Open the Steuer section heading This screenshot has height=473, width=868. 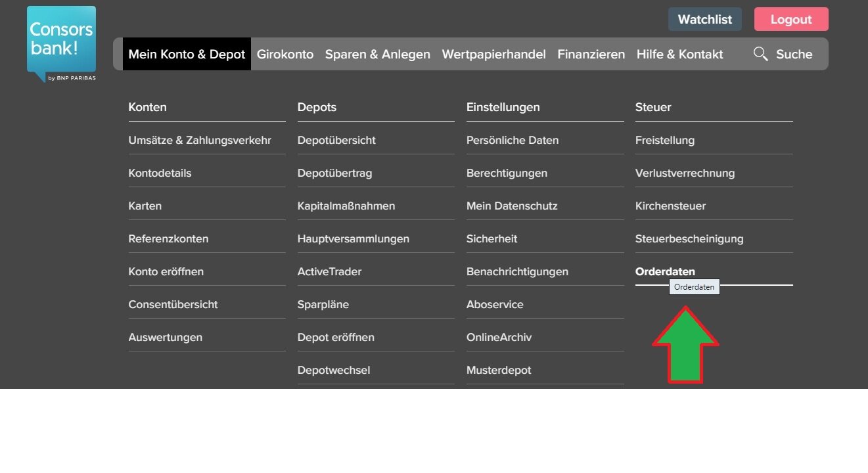(x=653, y=107)
